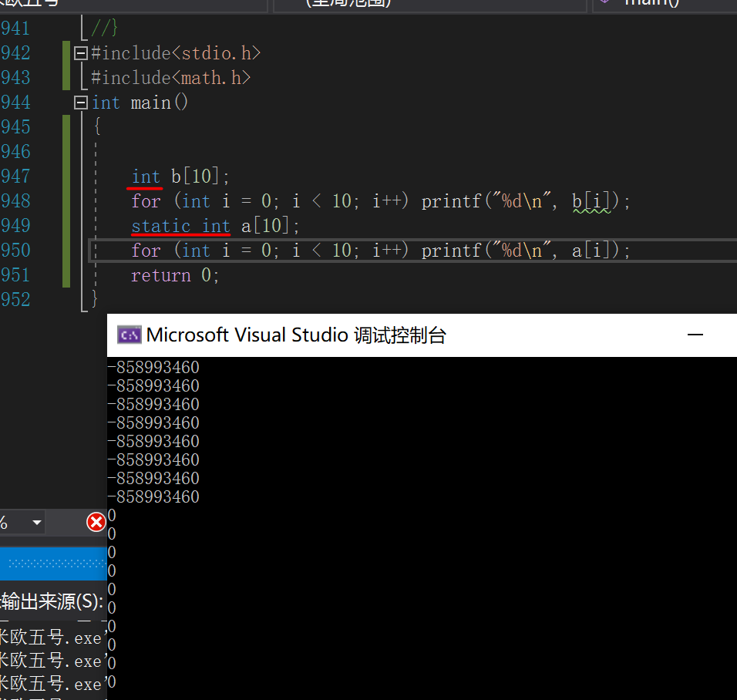The height and width of the screenshot is (700, 737).
Task: Click the Microsoft Visual Studio 调试控制台 title bar
Action: click(x=422, y=335)
